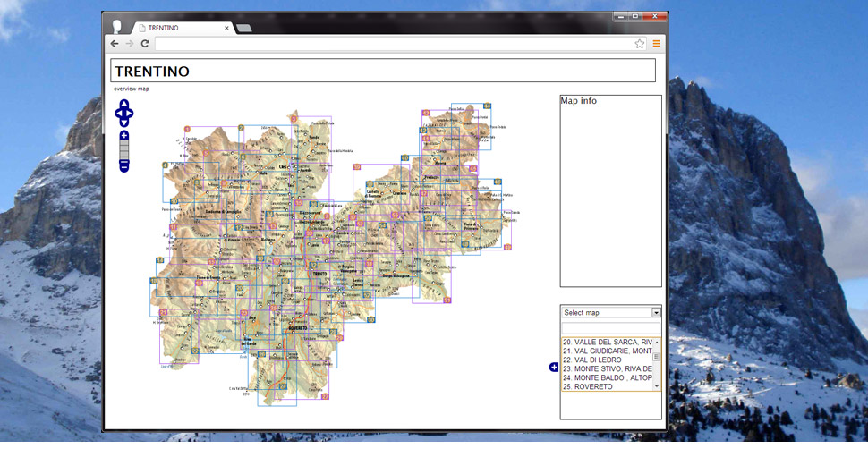Click map sheet marker 49

[507, 247]
